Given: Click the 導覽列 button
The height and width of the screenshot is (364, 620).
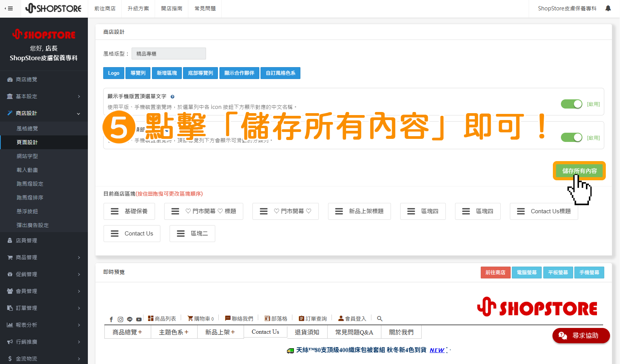Looking at the screenshot, I should click(x=138, y=73).
